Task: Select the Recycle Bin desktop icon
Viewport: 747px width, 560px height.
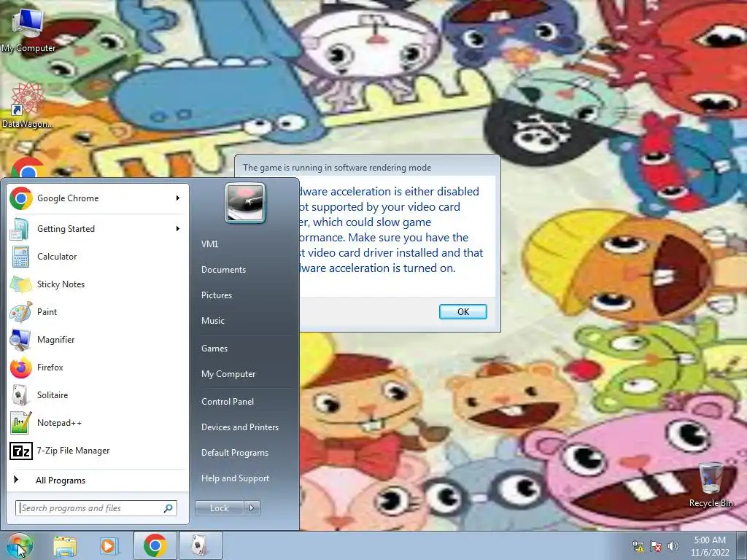Action: pos(711,485)
